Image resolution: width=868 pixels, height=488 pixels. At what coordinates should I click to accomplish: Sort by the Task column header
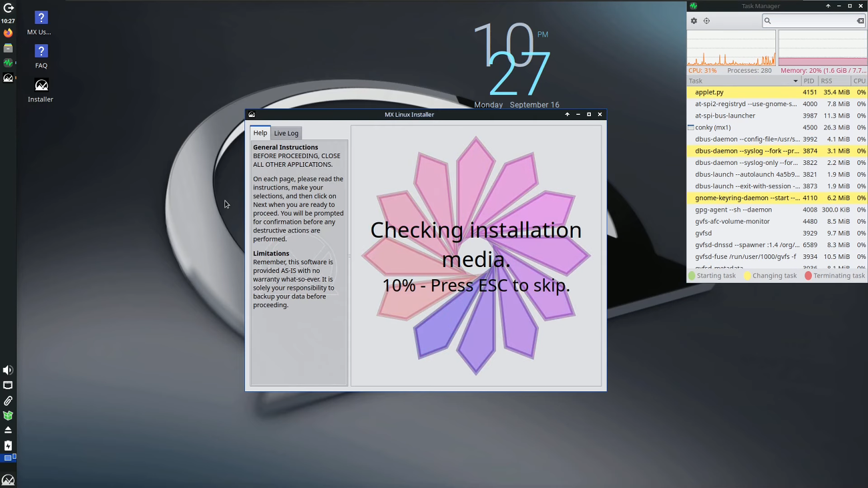click(x=744, y=81)
